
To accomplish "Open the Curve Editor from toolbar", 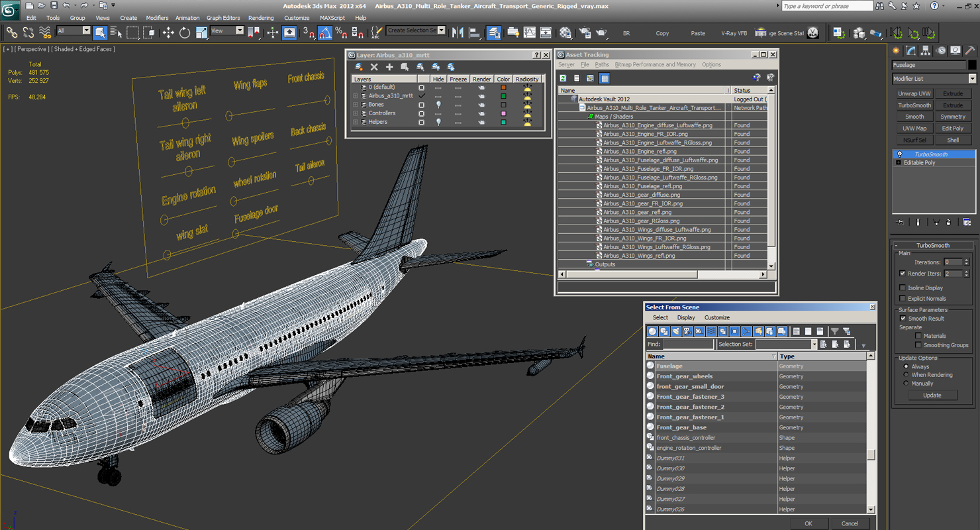I will tap(530, 32).
